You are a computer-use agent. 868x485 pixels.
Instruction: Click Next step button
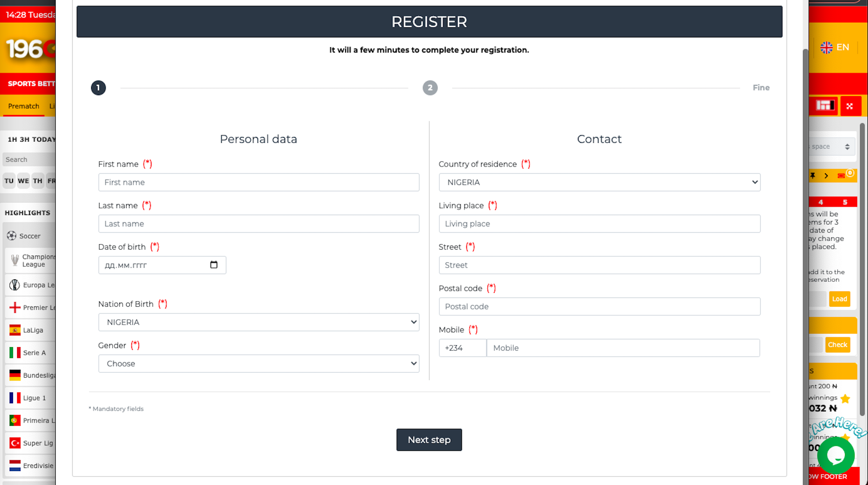pyautogui.click(x=429, y=440)
